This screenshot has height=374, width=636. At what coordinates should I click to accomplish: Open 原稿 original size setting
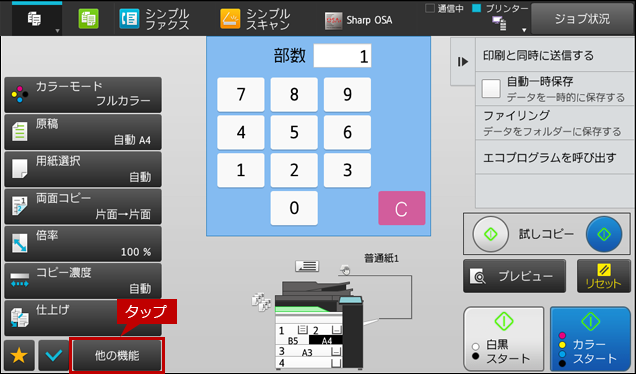click(83, 132)
